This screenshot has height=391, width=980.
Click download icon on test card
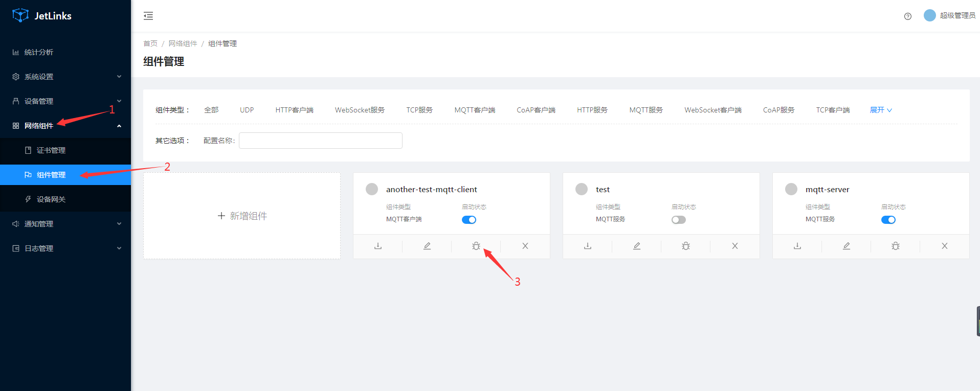pyautogui.click(x=587, y=246)
